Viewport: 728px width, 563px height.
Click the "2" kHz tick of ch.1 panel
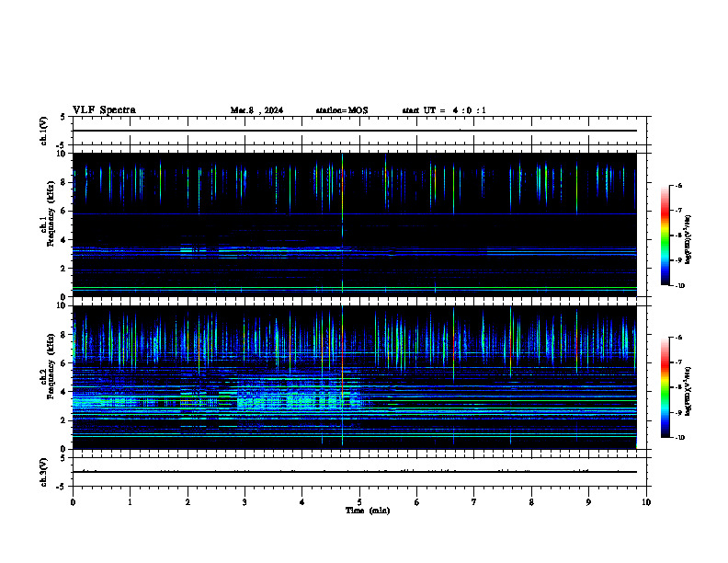point(64,269)
